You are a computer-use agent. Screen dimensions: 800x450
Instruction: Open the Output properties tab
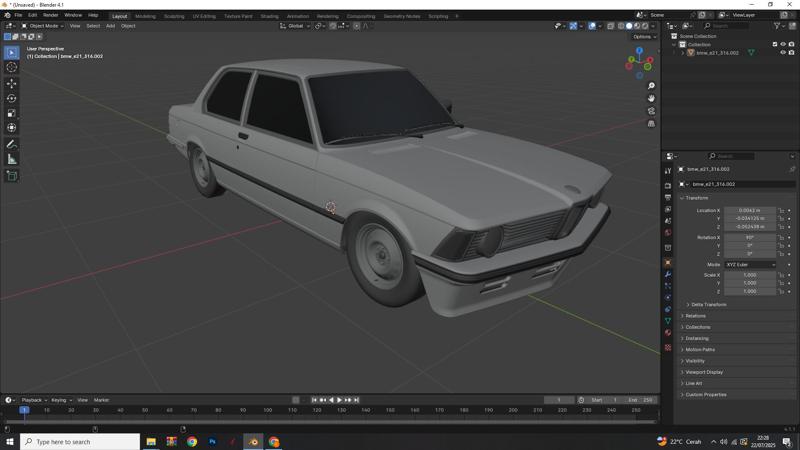[x=668, y=197]
